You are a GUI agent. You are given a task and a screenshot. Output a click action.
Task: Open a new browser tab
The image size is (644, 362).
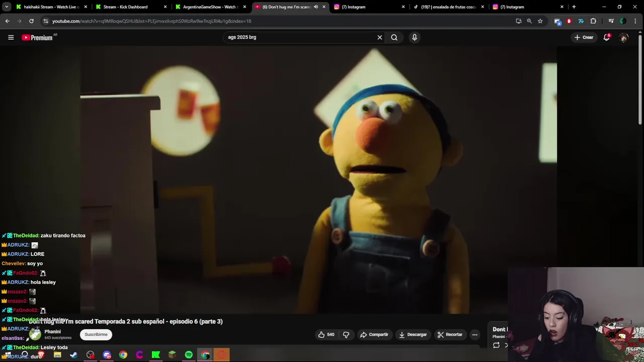[574, 7]
